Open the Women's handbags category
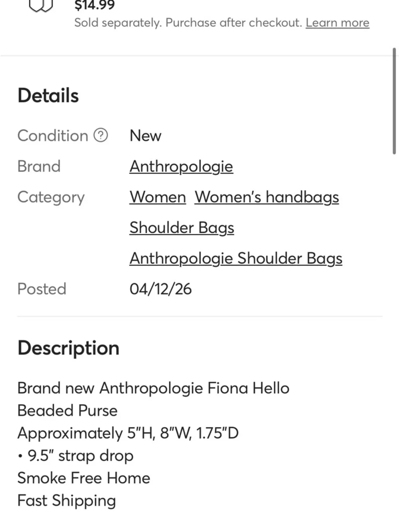This screenshot has height=532, width=399. (x=267, y=197)
